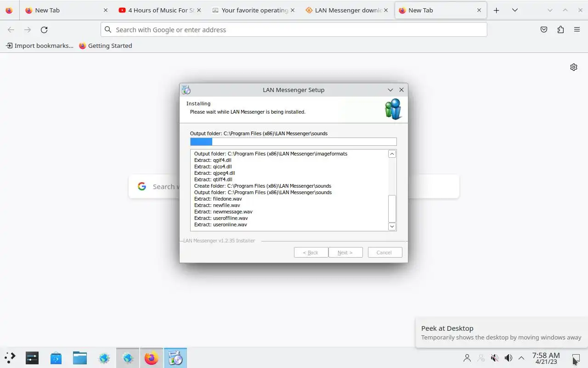Open the volume speaker tray icon
Viewport: 588px width, 368px height.
[509, 358]
